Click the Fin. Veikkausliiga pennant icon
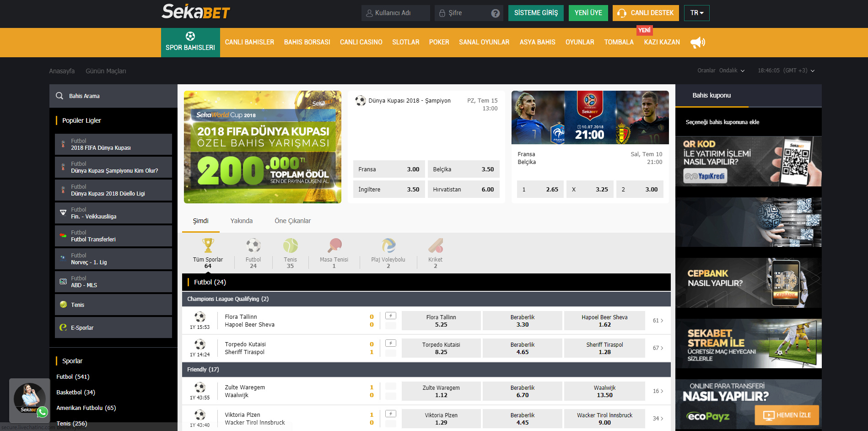The width and height of the screenshot is (868, 431). (x=63, y=213)
